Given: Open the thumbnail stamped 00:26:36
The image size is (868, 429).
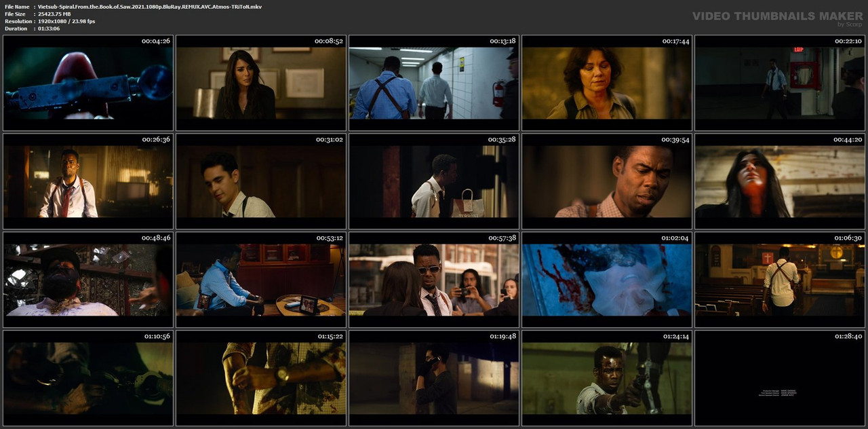Looking at the screenshot, I should 88,181.
